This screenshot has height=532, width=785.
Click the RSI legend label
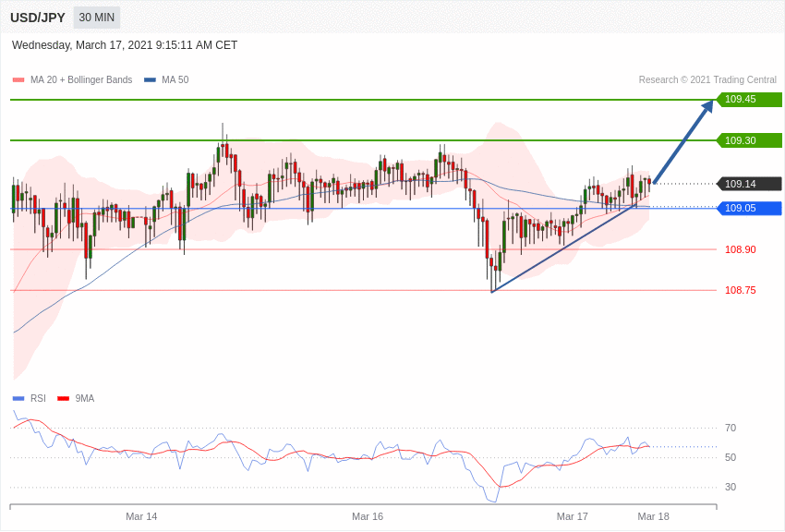(38, 398)
